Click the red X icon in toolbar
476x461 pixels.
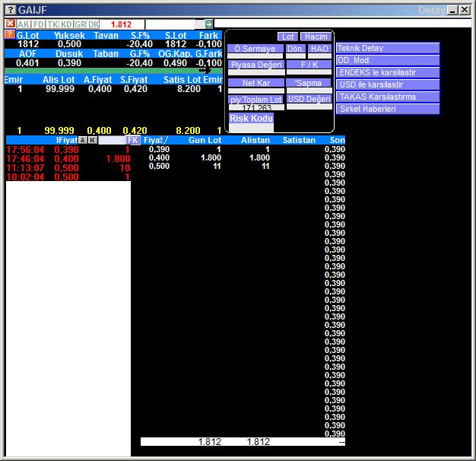(10, 24)
